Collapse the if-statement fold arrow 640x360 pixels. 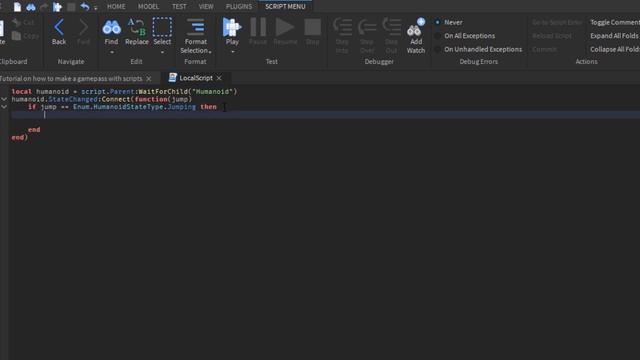(x=4, y=107)
